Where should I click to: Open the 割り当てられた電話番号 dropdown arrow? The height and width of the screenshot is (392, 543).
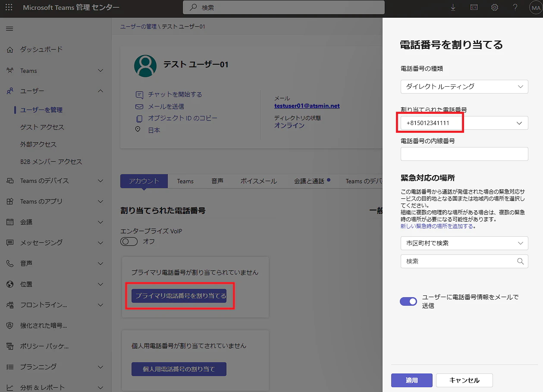coord(519,123)
